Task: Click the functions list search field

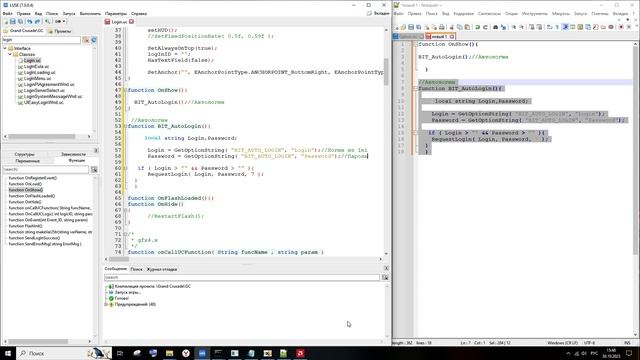Action: tap(45, 169)
